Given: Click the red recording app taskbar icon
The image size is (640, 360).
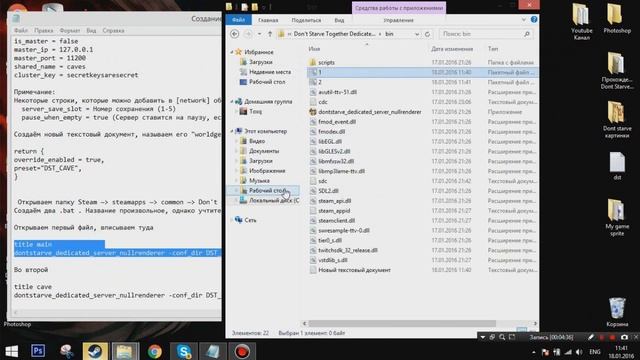Looking at the screenshot, I should tap(242, 351).
